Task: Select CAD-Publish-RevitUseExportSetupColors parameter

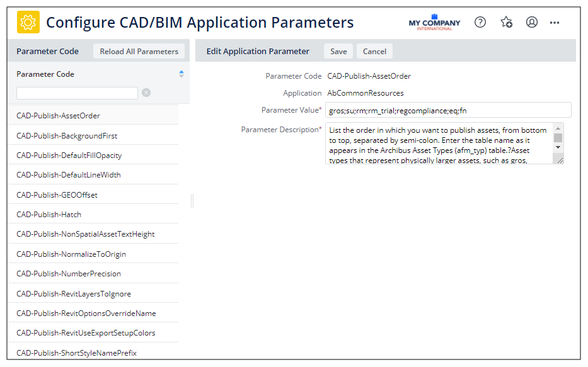Action: pos(93,332)
